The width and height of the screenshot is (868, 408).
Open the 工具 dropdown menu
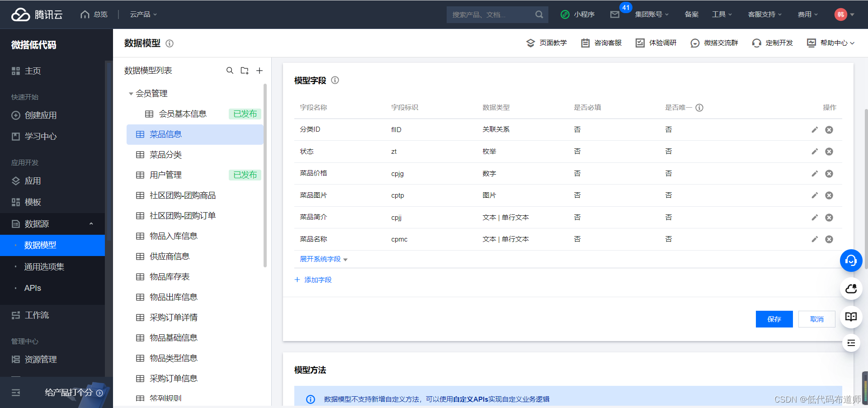722,14
